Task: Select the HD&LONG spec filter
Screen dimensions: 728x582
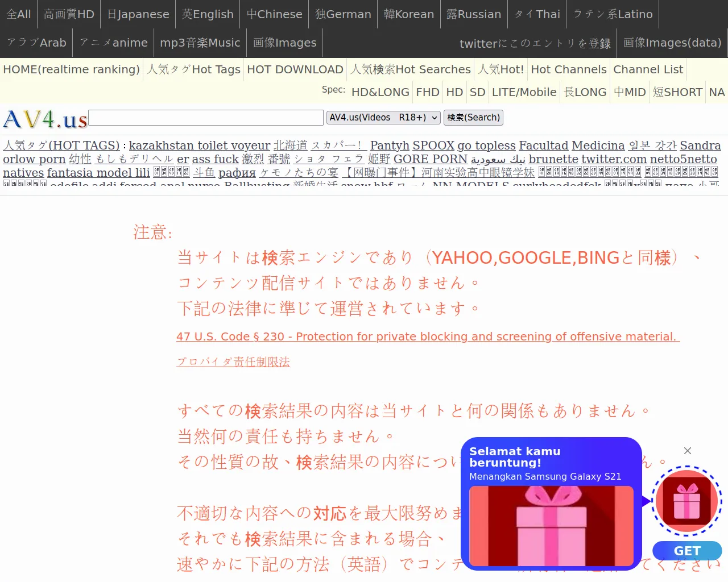Action: pyautogui.click(x=380, y=92)
